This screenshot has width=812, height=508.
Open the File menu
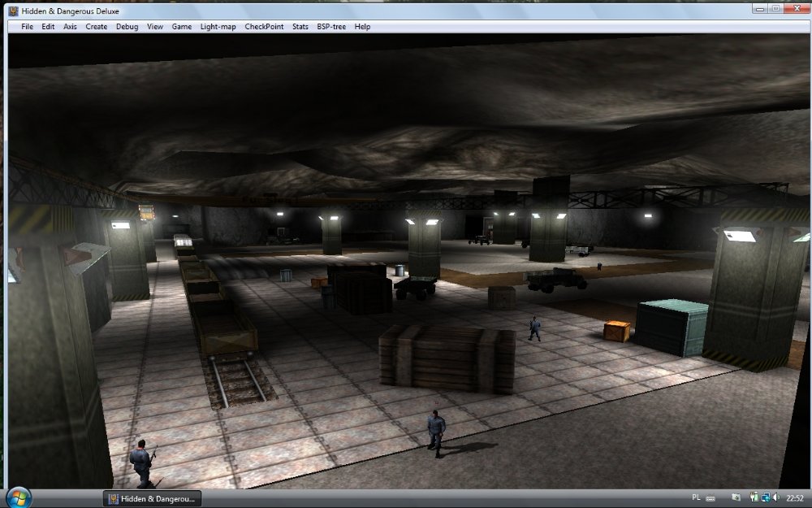(27, 27)
